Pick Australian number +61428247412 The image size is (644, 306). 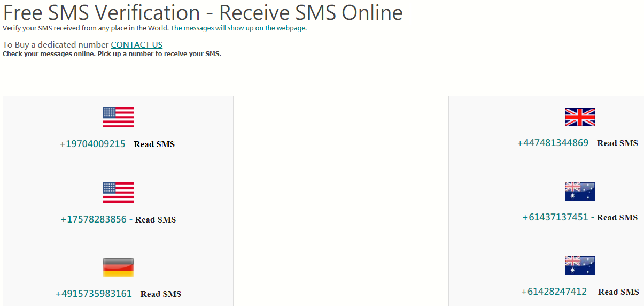pyautogui.click(x=554, y=292)
